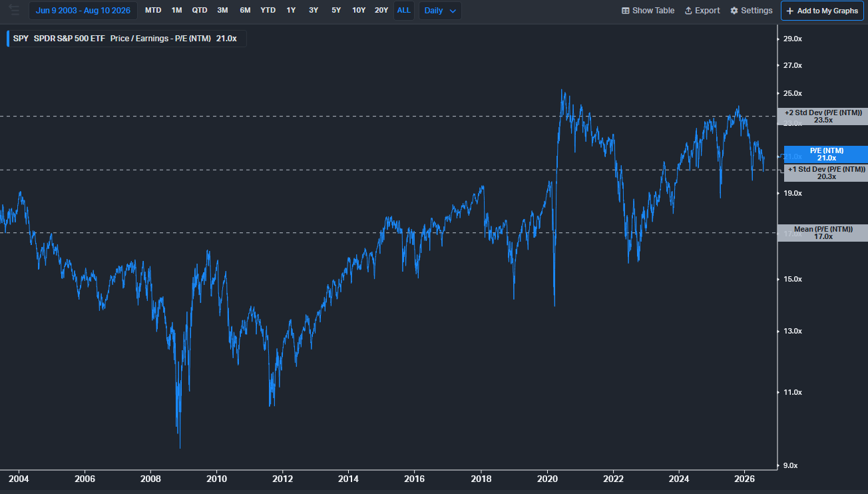Screen dimensions: 868x494
Task: Click the 25.0x y-axis tick label
Action: 792,93
